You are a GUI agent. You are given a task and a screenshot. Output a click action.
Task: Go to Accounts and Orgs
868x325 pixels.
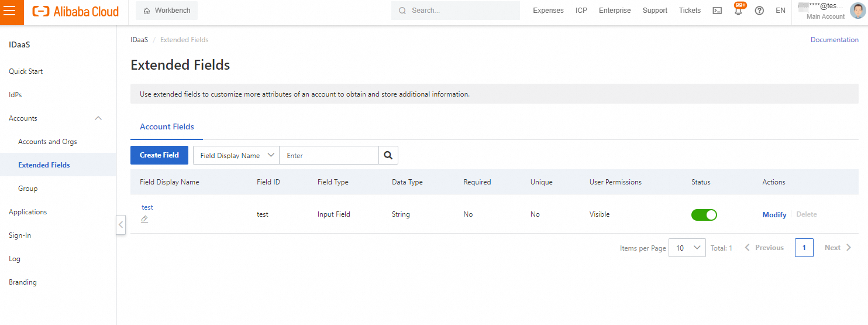coord(47,142)
